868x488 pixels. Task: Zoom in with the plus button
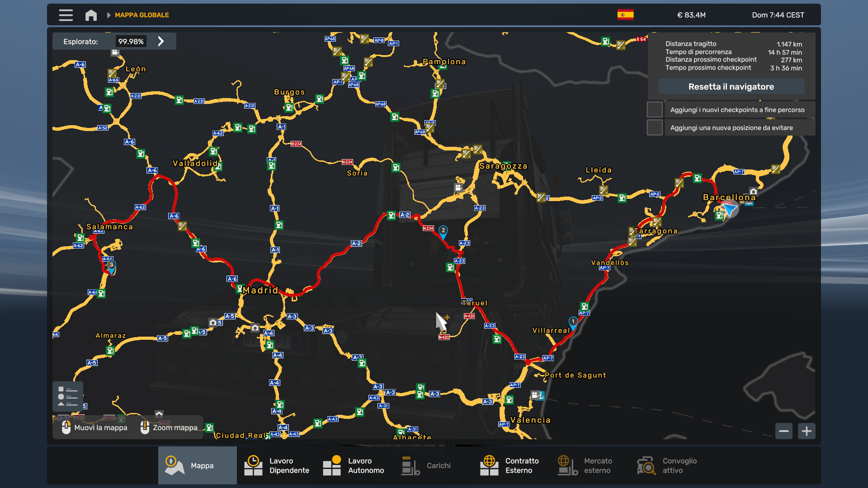click(807, 431)
